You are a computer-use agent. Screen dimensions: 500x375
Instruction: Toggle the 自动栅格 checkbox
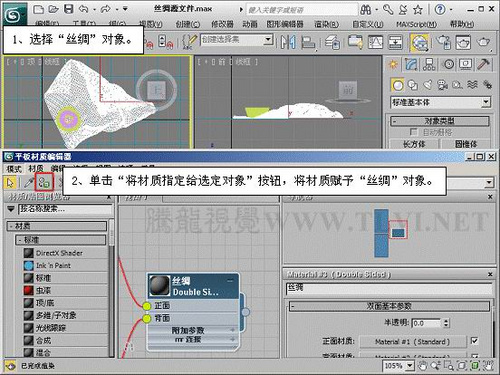point(413,132)
